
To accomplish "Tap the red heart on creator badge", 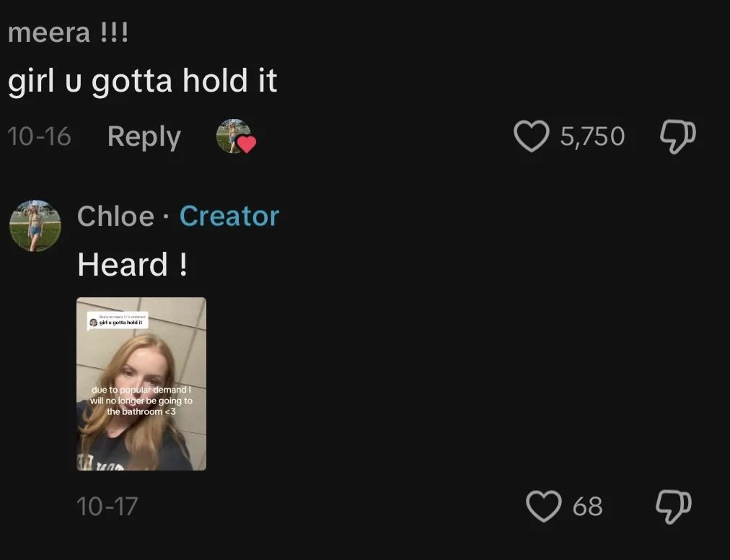I will click(x=247, y=144).
